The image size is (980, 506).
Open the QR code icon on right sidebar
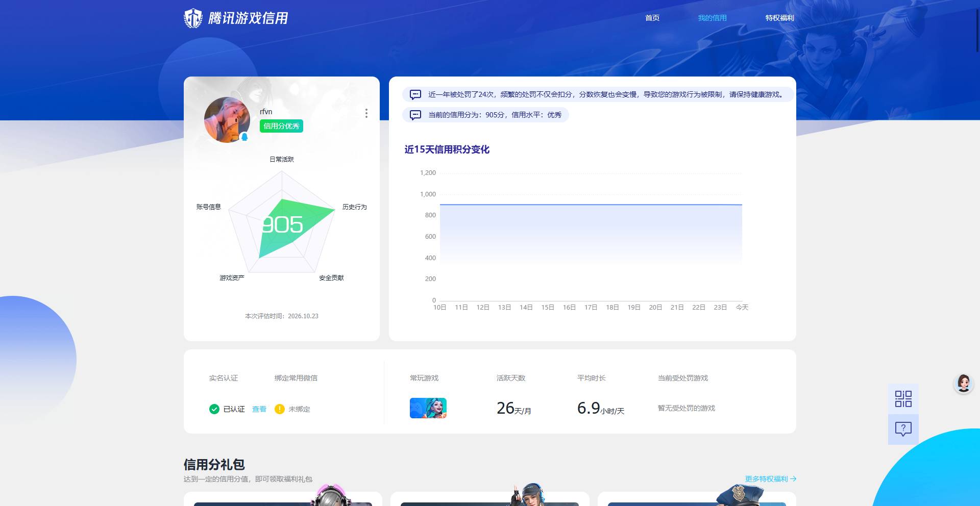point(903,399)
